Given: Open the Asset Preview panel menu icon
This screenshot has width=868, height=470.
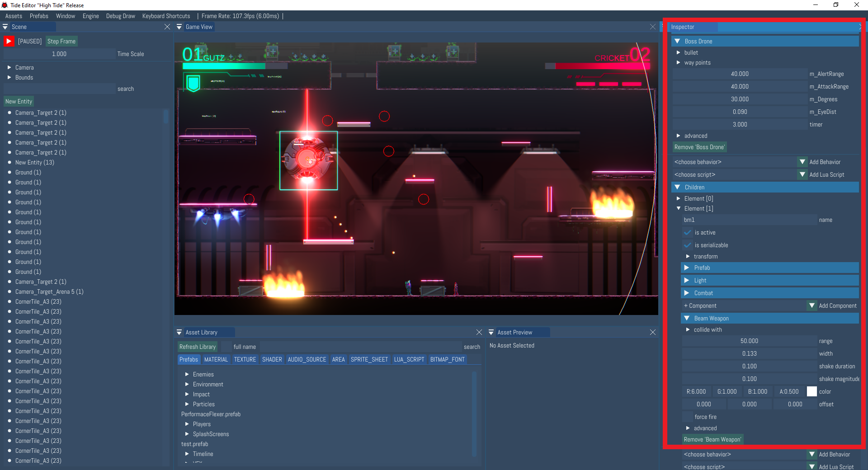Looking at the screenshot, I should click(491, 333).
